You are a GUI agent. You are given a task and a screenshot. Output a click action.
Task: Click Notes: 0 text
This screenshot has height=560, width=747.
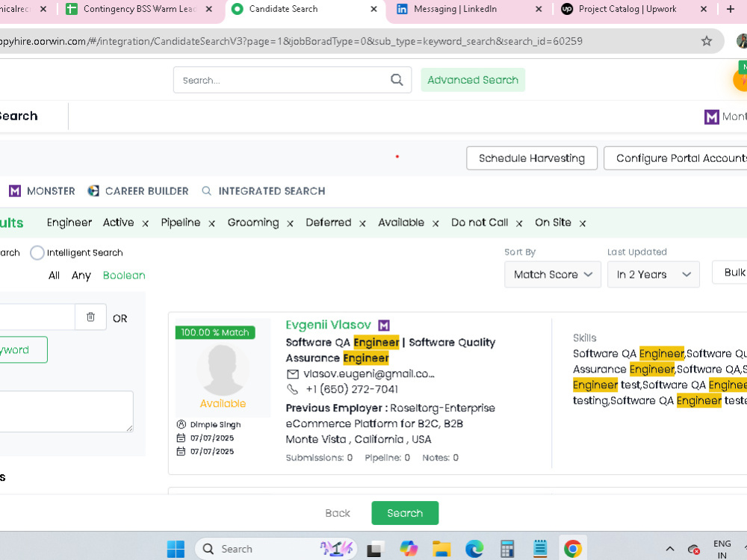pyautogui.click(x=440, y=458)
